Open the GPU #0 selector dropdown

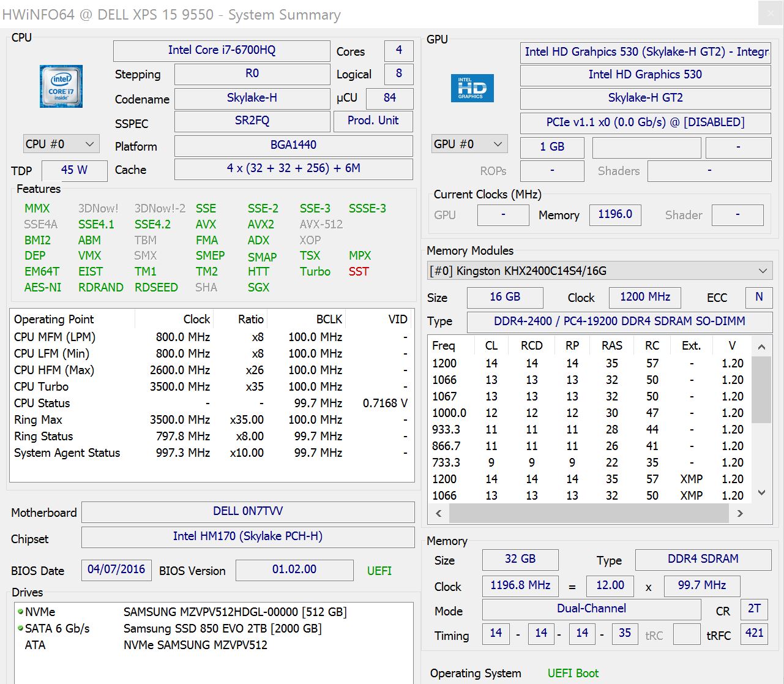coord(469,144)
